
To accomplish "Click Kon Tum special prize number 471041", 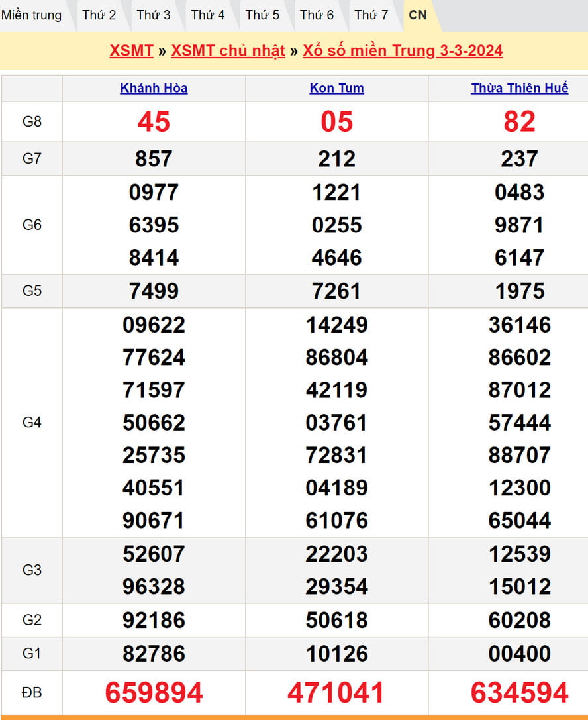I will point(336,693).
